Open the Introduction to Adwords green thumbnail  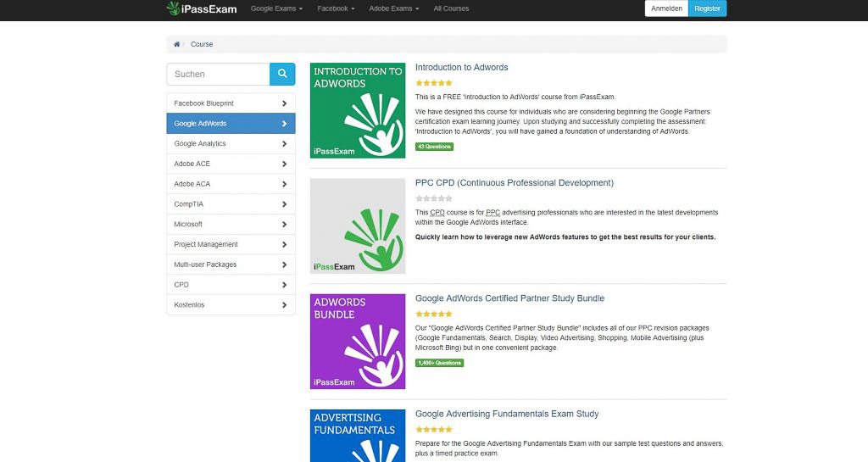[x=358, y=110]
